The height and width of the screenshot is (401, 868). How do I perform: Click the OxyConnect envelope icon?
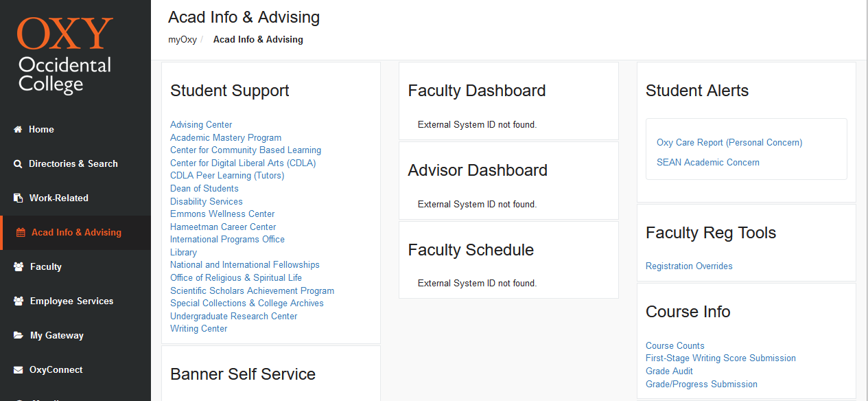[x=19, y=369]
